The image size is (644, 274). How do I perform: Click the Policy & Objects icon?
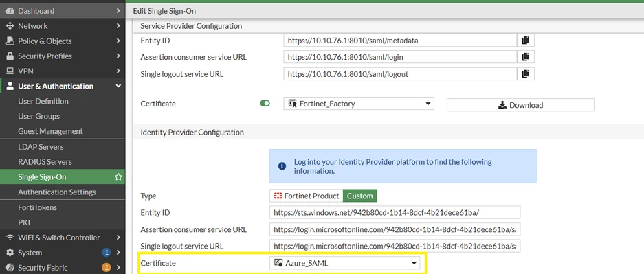click(10, 41)
